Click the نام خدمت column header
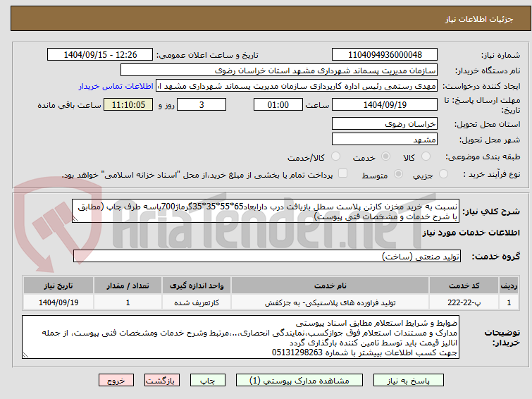 click(x=330, y=286)
